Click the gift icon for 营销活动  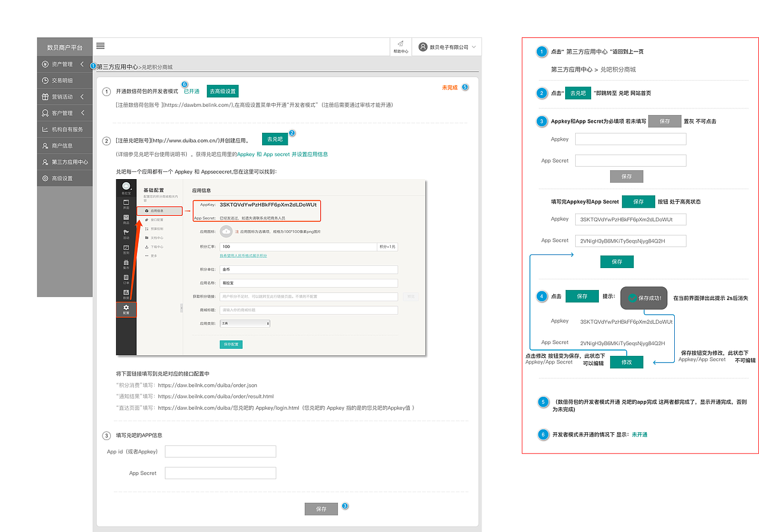(46, 97)
